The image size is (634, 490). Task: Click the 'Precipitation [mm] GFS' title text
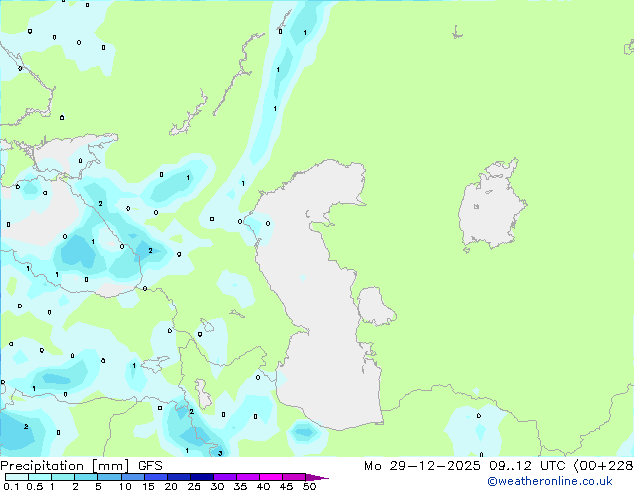(x=81, y=466)
